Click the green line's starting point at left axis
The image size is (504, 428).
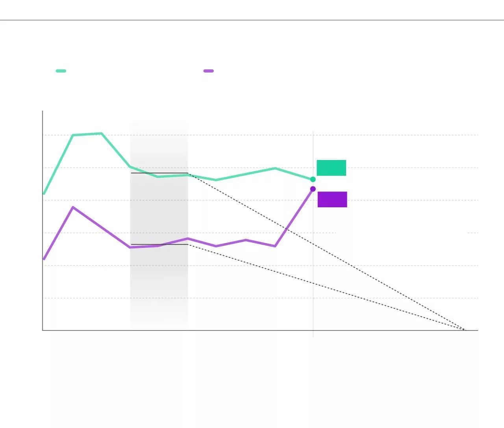click(x=44, y=194)
